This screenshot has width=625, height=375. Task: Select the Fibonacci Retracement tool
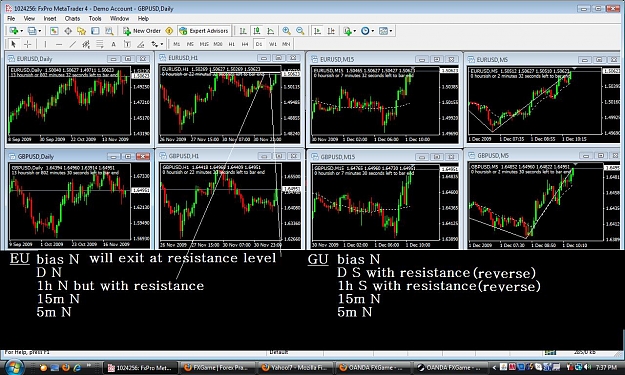[100, 44]
